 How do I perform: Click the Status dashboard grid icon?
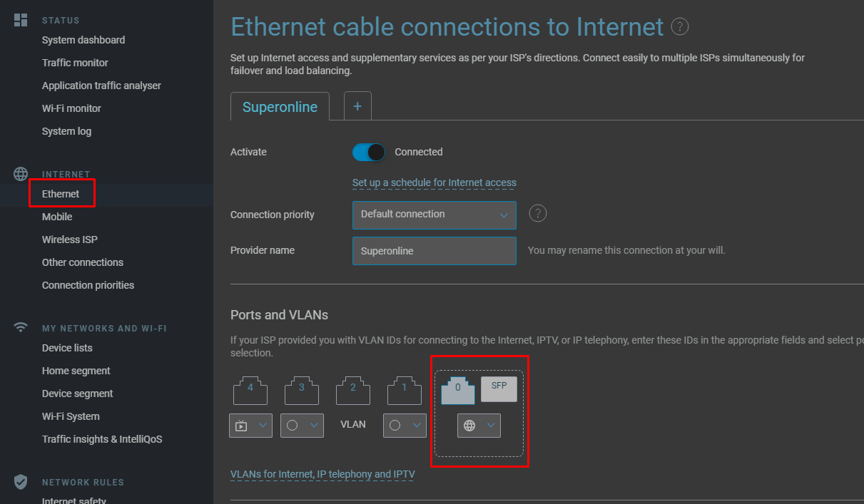click(x=21, y=20)
